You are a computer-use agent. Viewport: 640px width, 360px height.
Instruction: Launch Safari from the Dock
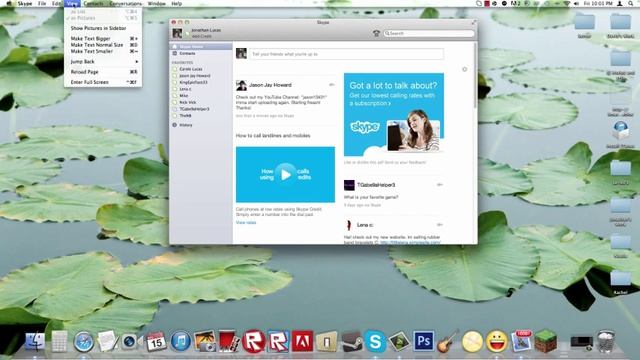tap(84, 342)
